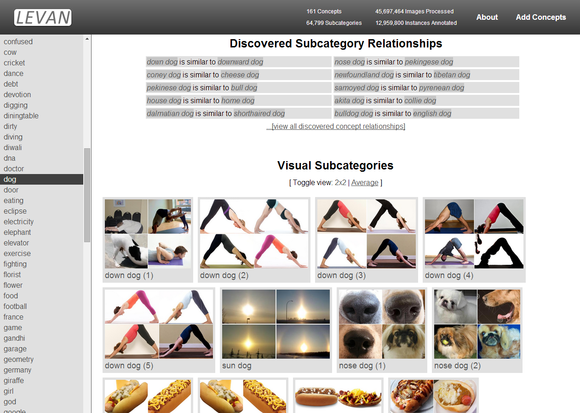The image size is (580, 413).
Task: View all discovered concept relationships
Action: tap(338, 126)
